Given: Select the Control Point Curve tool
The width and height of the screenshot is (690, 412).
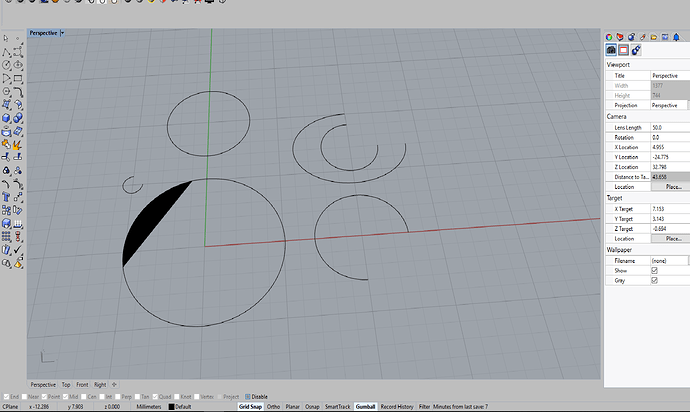Looking at the screenshot, I should 18,52.
